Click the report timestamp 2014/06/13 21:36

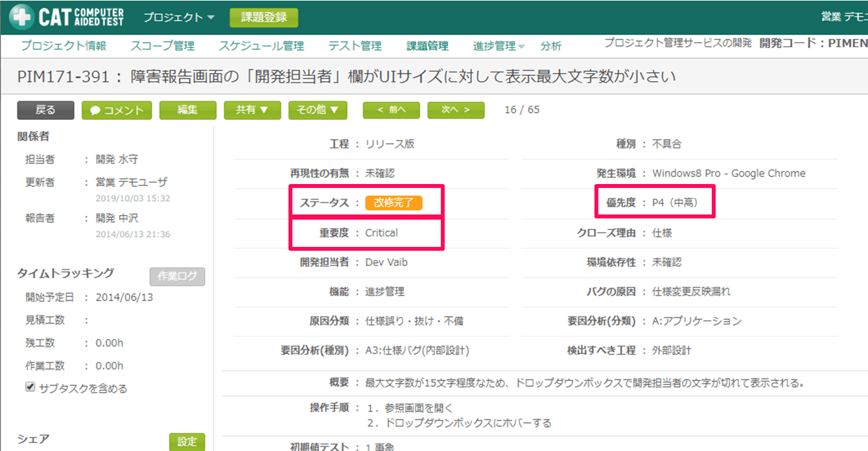(x=132, y=234)
